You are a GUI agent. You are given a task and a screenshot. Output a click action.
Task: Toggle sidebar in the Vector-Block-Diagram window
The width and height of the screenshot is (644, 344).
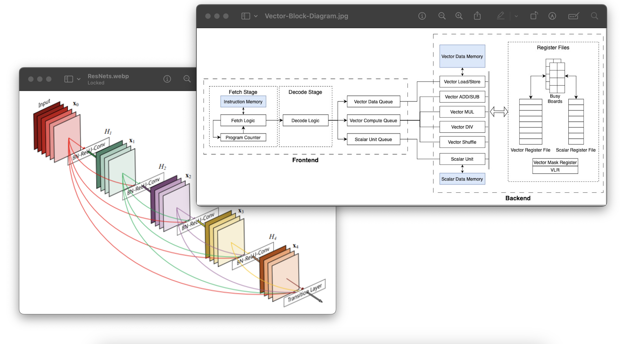(246, 16)
